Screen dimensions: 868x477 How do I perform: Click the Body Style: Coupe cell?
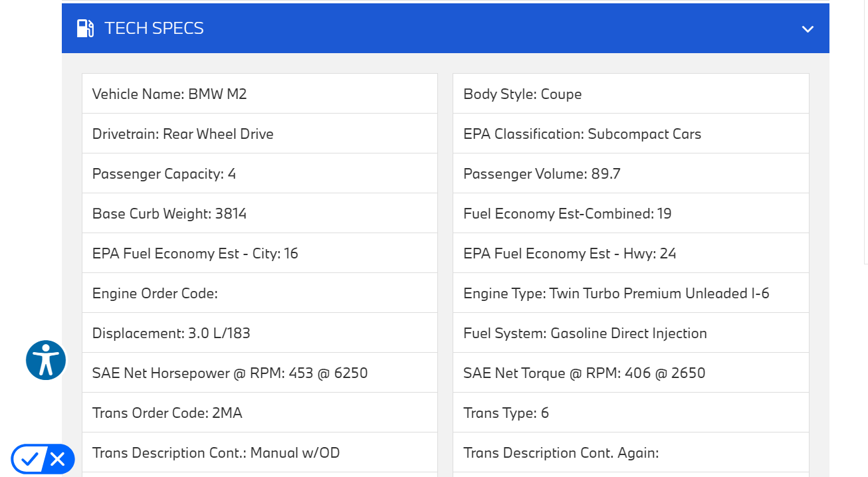click(630, 94)
